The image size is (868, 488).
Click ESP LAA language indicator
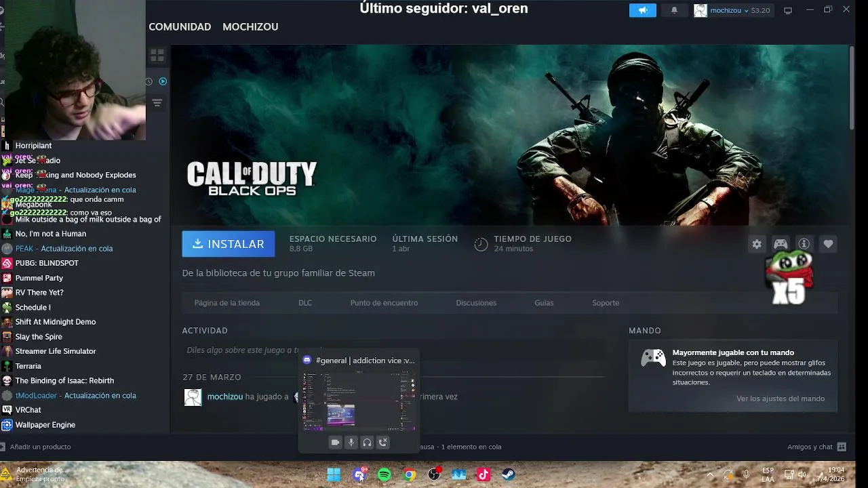[768, 474]
